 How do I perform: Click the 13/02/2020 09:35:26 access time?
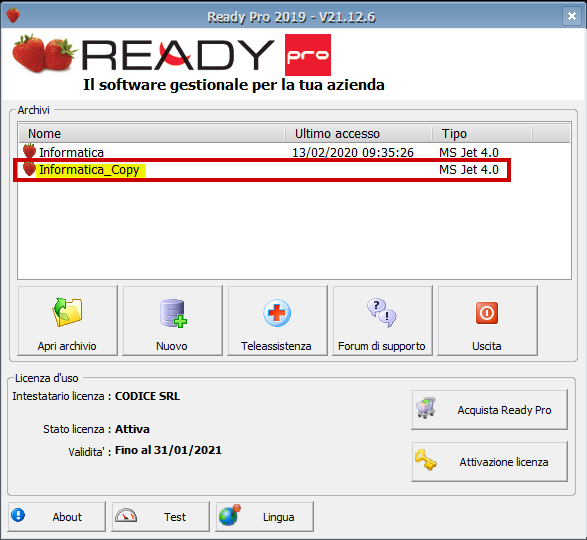coord(353,152)
